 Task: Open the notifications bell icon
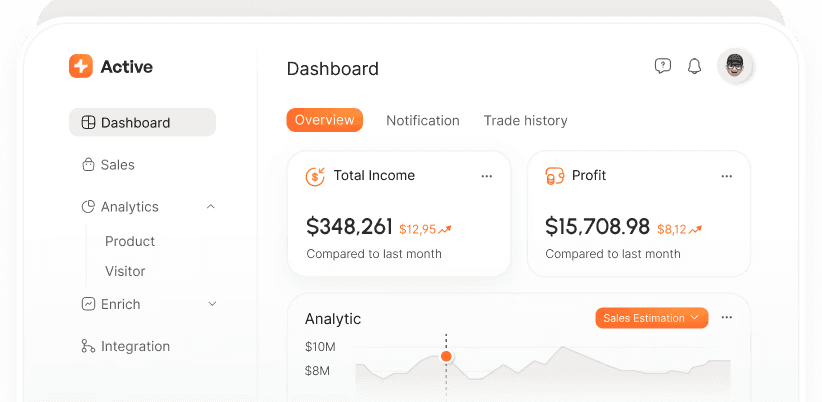[694, 67]
